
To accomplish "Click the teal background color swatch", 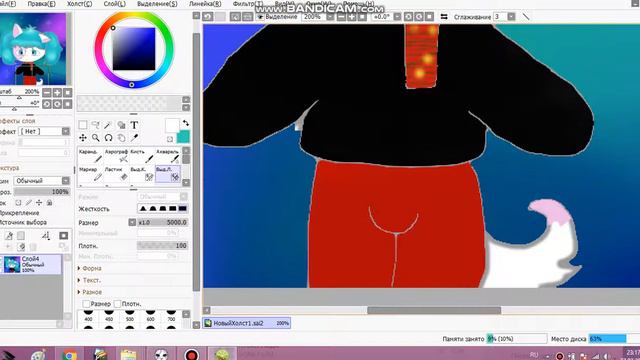I will pos(183,137).
